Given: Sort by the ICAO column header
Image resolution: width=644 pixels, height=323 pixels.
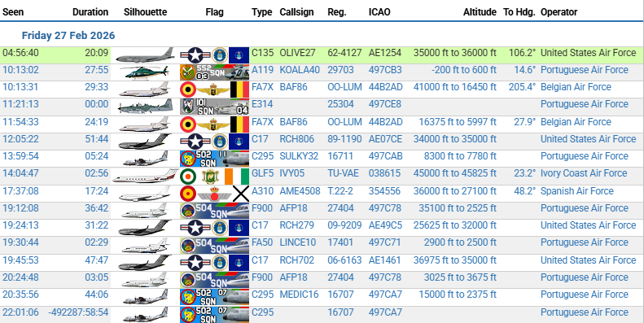Looking at the screenshot, I should 379,12.
